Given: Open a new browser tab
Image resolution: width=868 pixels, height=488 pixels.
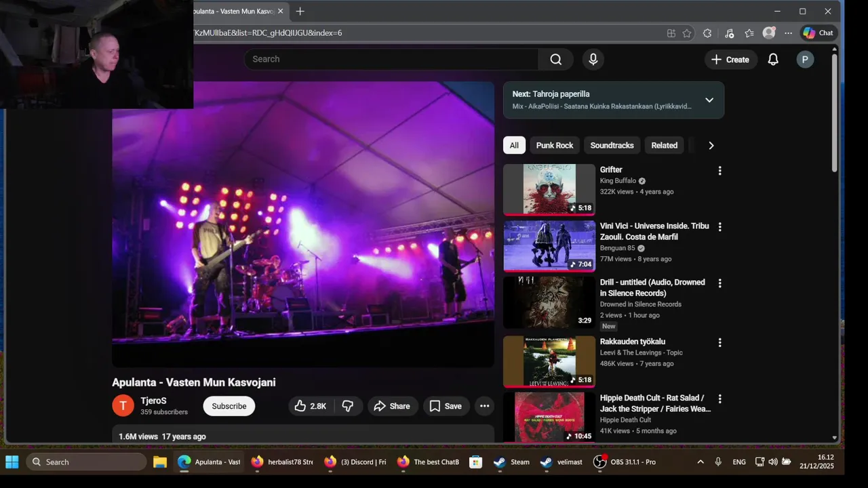Looking at the screenshot, I should coord(300,12).
